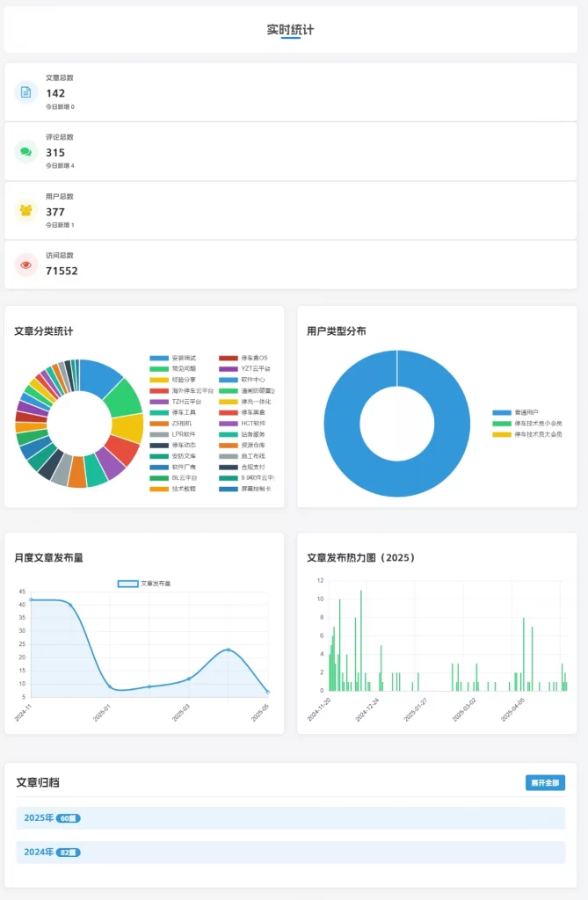Screen dimensions: 588x900
Task: Click the 实时统计 page heading
Action: (x=290, y=30)
